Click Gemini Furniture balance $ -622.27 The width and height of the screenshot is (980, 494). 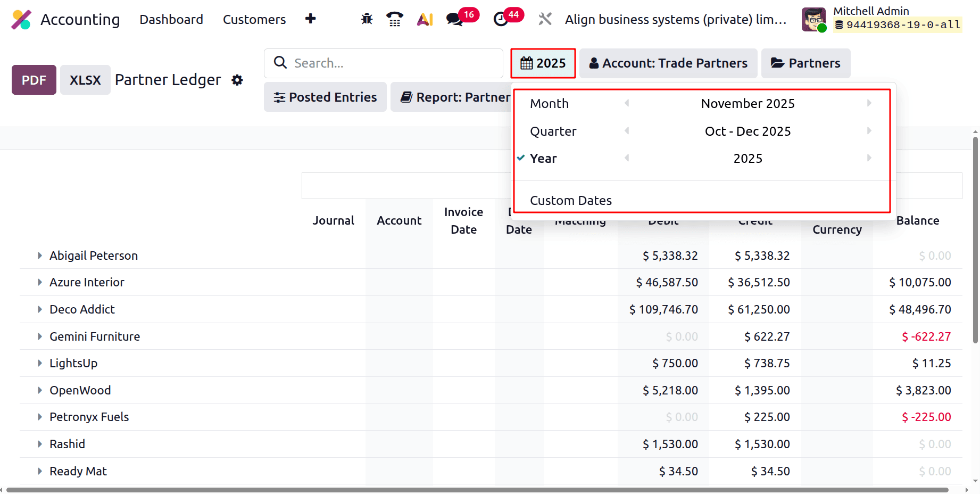click(926, 336)
